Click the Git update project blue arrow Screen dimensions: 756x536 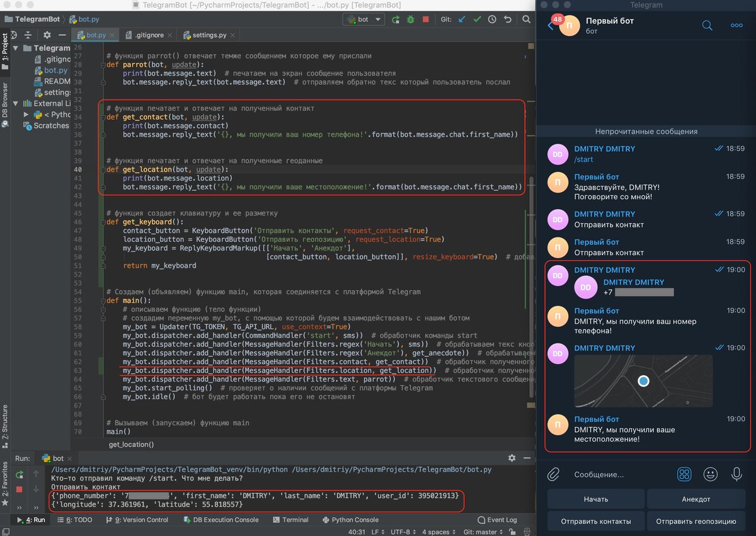click(x=462, y=20)
